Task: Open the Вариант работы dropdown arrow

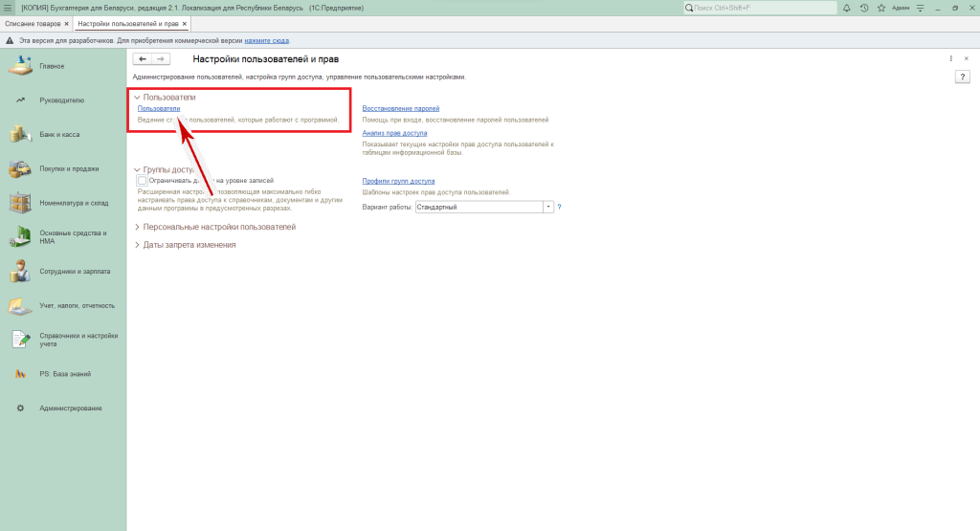Action: point(548,207)
